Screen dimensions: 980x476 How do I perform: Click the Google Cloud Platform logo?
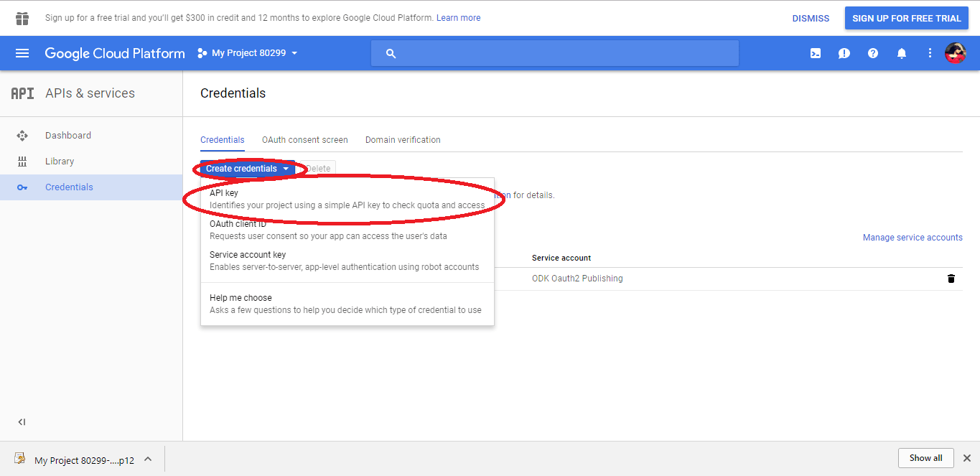(115, 53)
